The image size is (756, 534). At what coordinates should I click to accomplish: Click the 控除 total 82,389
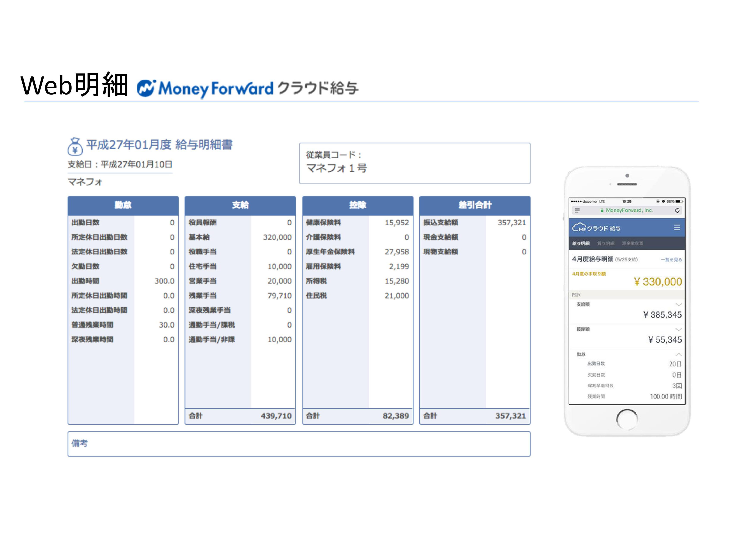(x=395, y=416)
